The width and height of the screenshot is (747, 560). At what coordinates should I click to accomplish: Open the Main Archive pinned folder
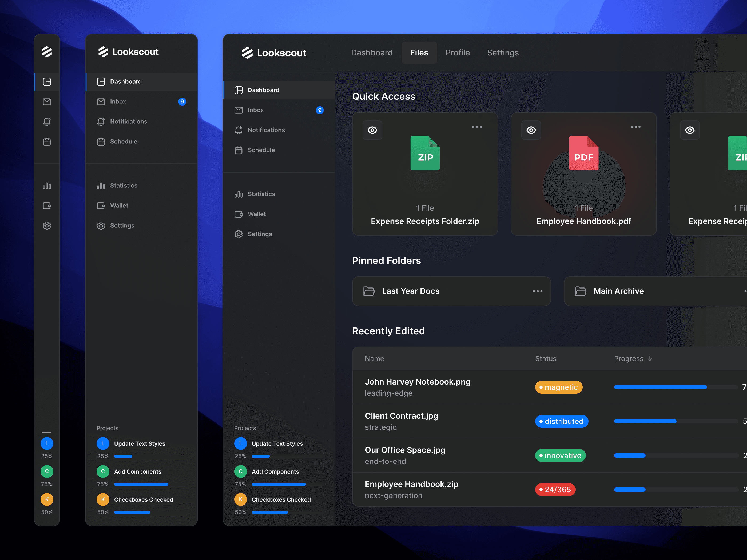click(618, 291)
